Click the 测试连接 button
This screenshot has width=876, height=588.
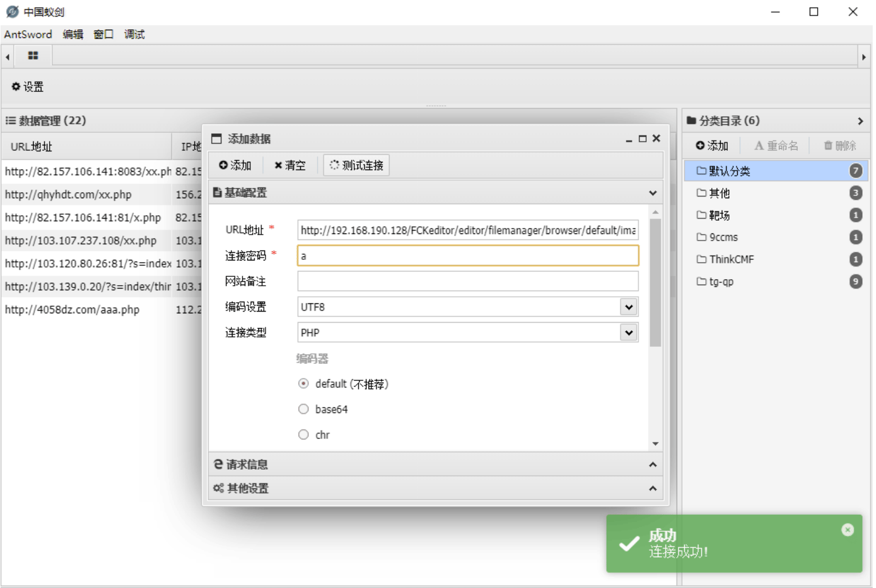356,165
